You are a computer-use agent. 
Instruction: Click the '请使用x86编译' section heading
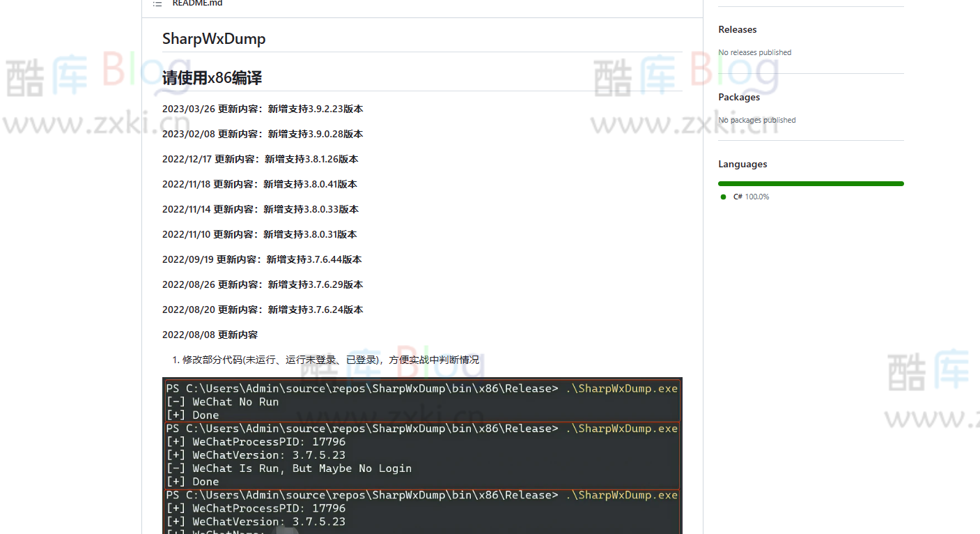pyautogui.click(x=211, y=78)
